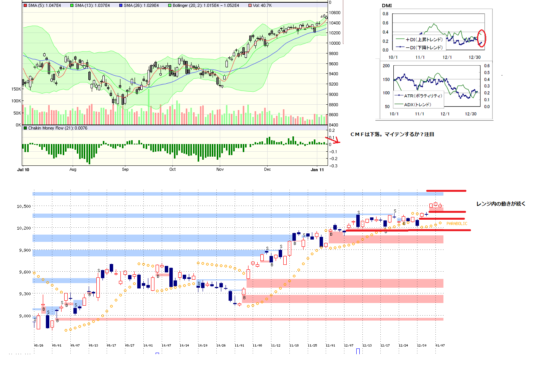The image size is (552, 392).
Task: Select the '0.8' DMI axis value
Action: coord(385,14)
